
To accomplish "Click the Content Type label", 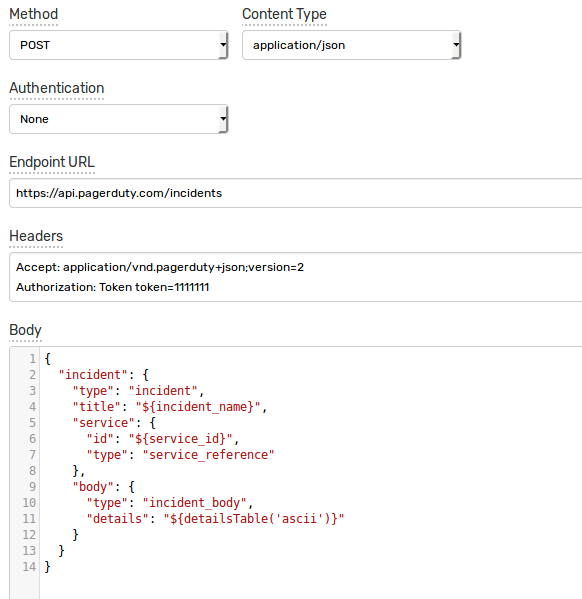I will tap(284, 15).
